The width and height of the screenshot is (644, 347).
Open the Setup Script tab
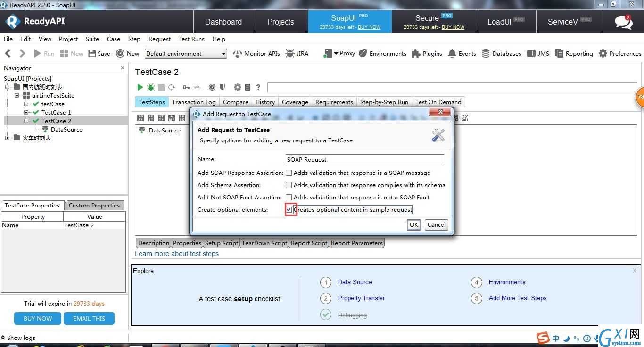(x=222, y=243)
